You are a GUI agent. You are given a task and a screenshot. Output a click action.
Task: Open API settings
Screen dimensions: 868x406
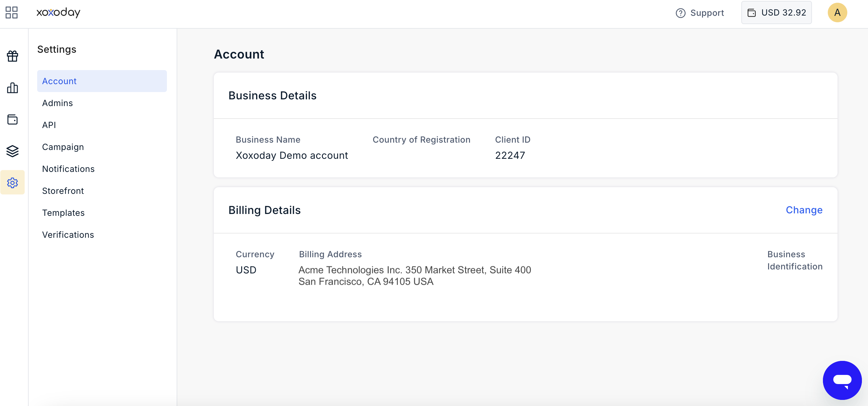[49, 125]
